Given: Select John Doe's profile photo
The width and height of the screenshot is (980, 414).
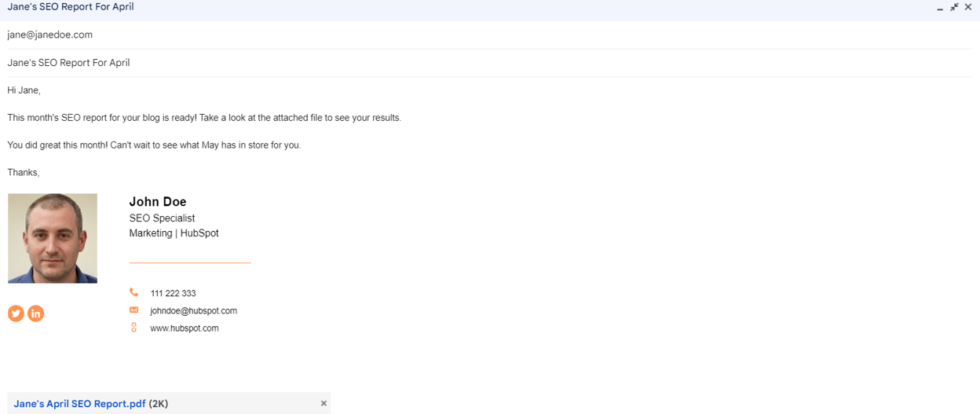Looking at the screenshot, I should click(53, 238).
